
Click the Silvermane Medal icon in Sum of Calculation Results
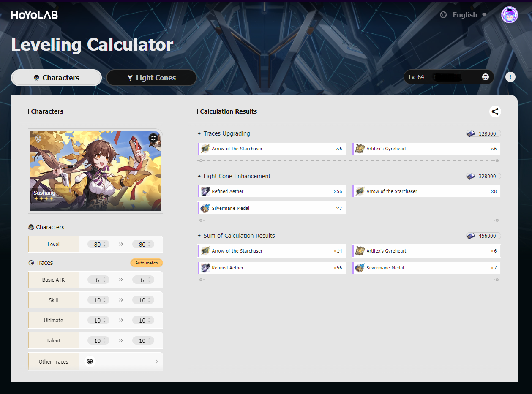pyautogui.click(x=360, y=268)
